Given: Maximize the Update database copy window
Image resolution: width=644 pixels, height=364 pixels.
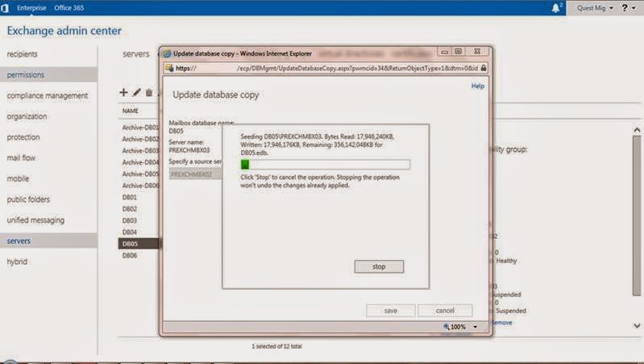Looking at the screenshot, I should 459,52.
